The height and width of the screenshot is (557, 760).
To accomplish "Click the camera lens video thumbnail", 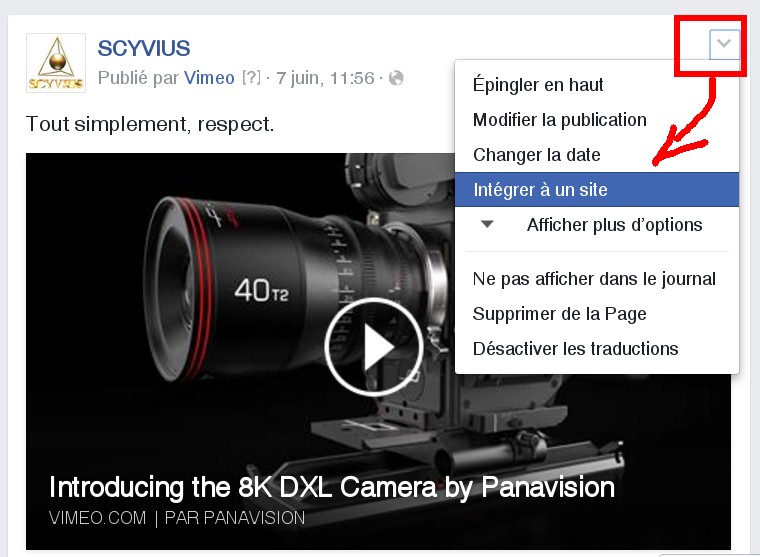I will 378,351.
